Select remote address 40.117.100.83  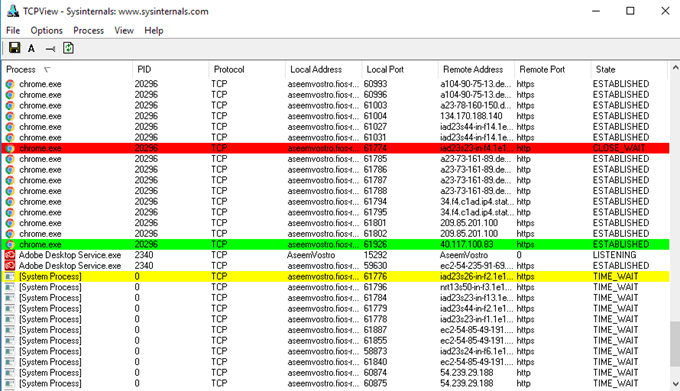pos(467,244)
